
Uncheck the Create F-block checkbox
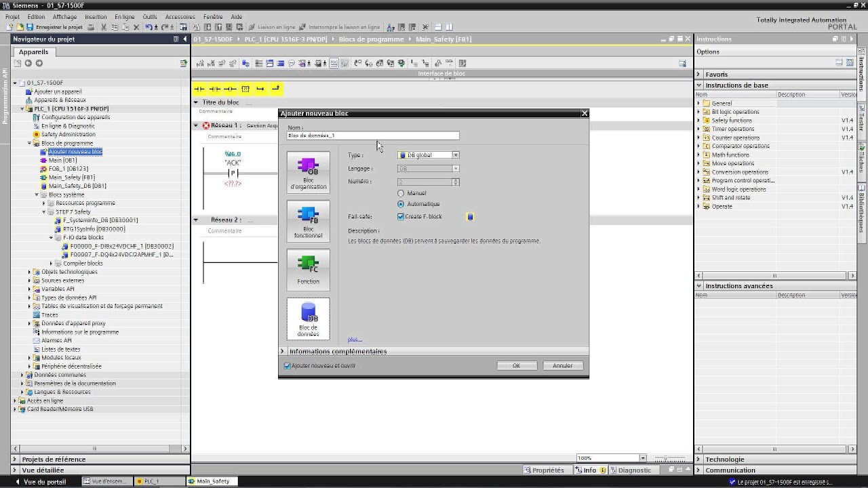click(x=401, y=217)
